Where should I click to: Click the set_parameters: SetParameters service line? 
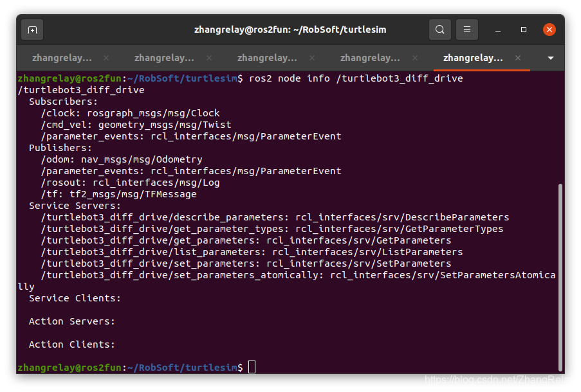point(246,263)
